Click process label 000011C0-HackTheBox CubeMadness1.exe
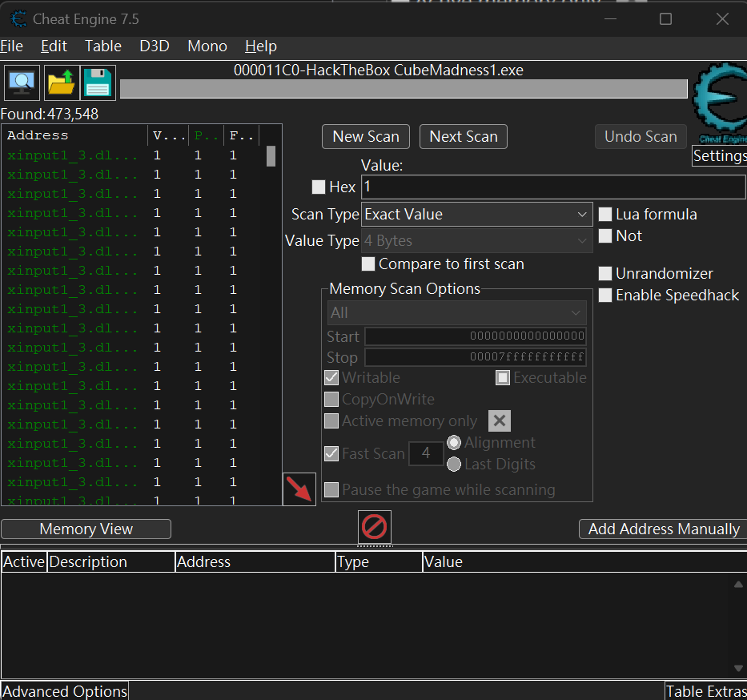 click(x=378, y=70)
